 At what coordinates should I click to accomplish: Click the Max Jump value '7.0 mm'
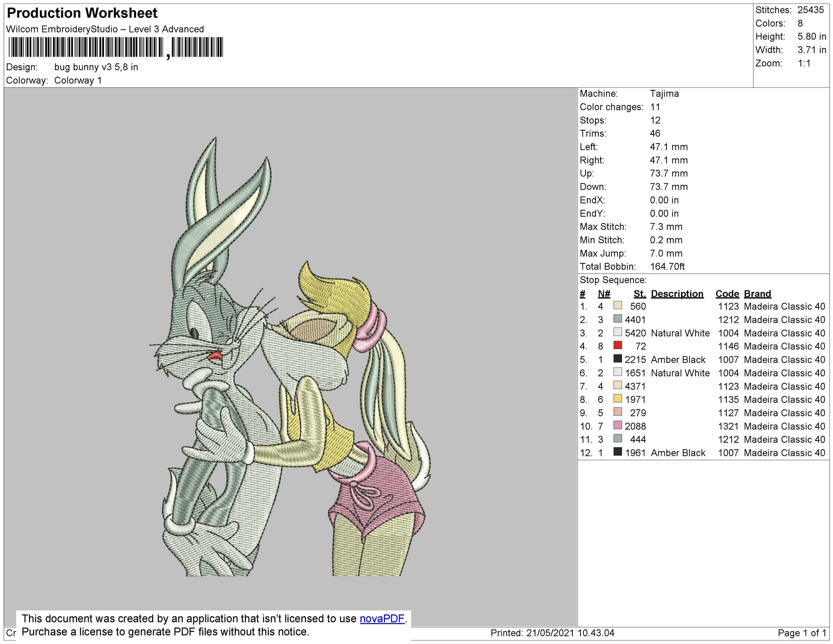[666, 253]
